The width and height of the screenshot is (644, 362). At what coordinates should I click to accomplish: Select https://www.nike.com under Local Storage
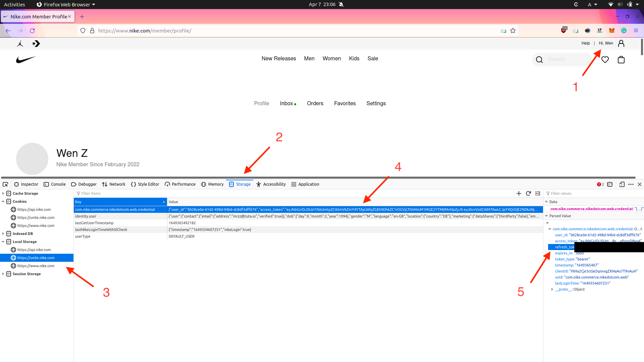36,266
